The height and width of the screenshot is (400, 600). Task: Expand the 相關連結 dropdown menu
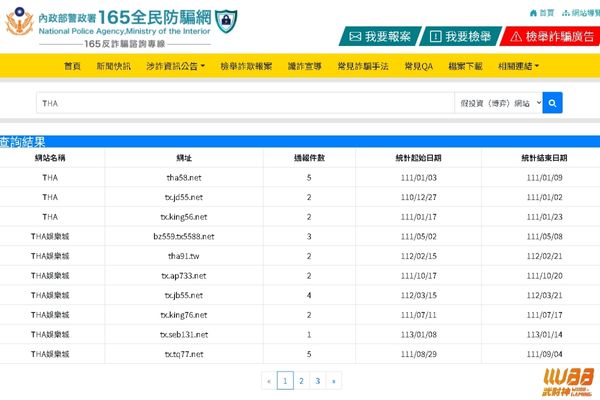[x=518, y=66]
